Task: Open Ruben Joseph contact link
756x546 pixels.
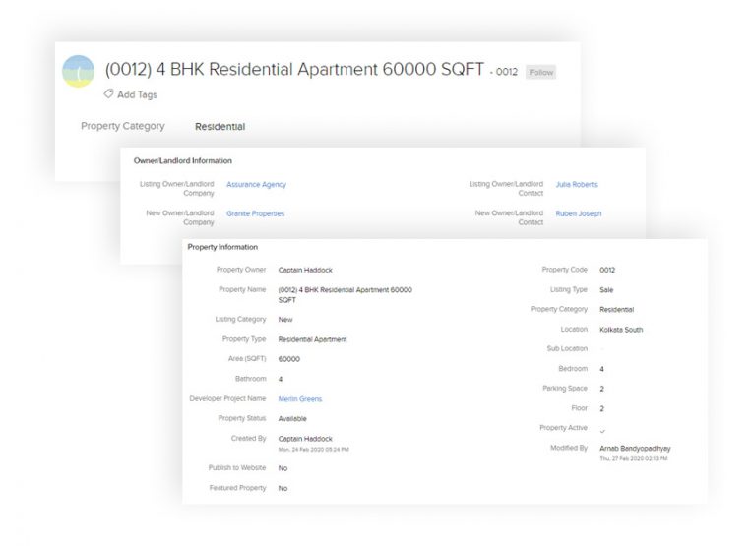Action: point(578,213)
